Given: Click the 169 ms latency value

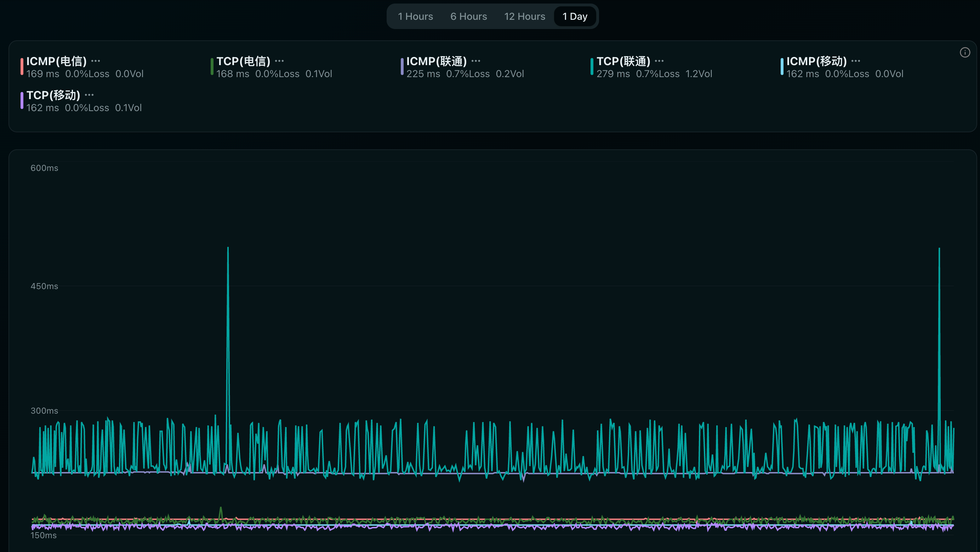Looking at the screenshot, I should click(x=42, y=74).
